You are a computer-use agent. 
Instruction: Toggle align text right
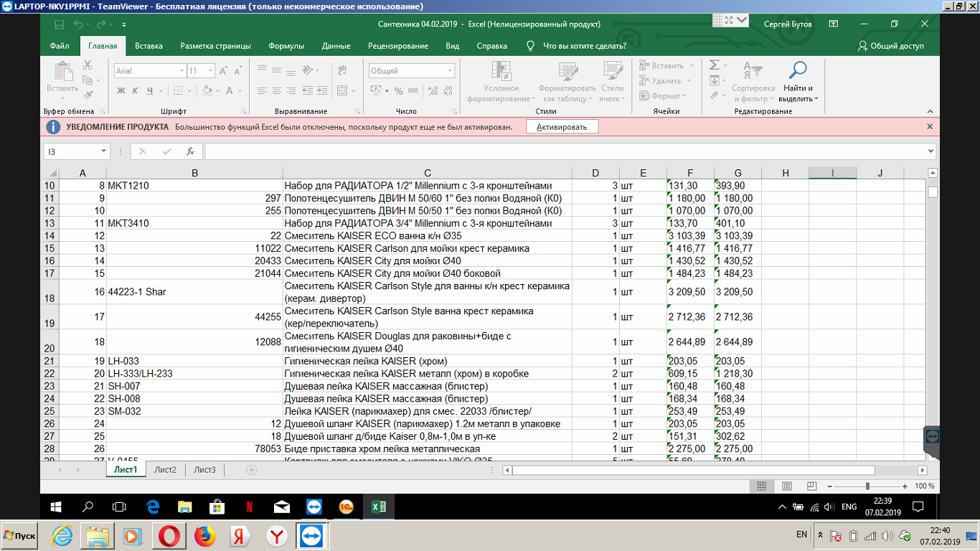(x=292, y=90)
